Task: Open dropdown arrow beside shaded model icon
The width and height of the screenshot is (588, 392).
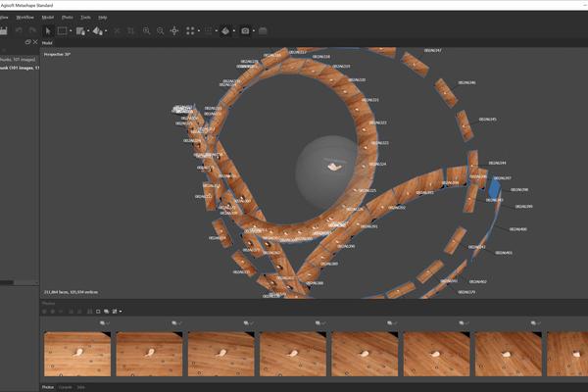Action: pos(234,31)
